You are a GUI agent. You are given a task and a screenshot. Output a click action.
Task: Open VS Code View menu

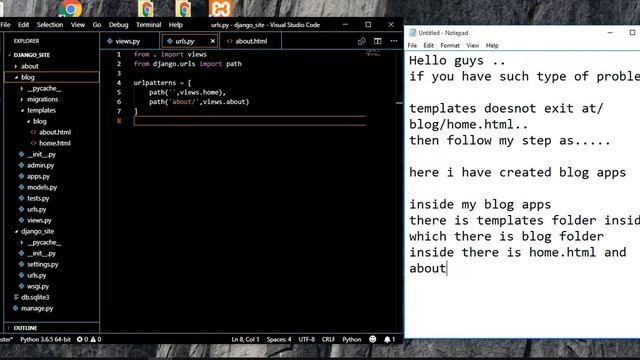tap(78, 24)
